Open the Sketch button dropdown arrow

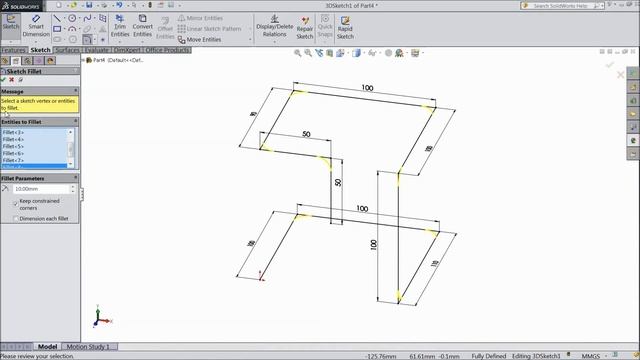(x=11, y=41)
